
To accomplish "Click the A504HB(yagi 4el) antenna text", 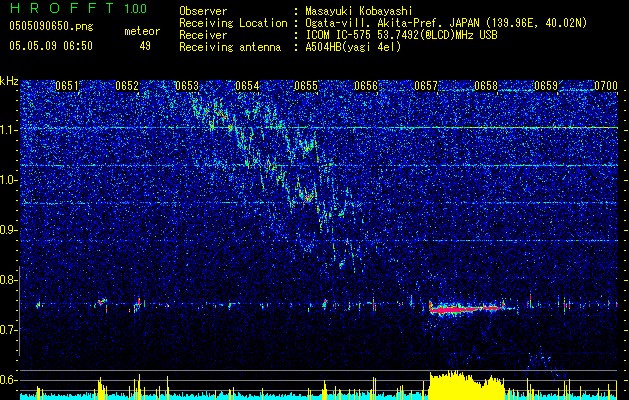I will [353, 47].
